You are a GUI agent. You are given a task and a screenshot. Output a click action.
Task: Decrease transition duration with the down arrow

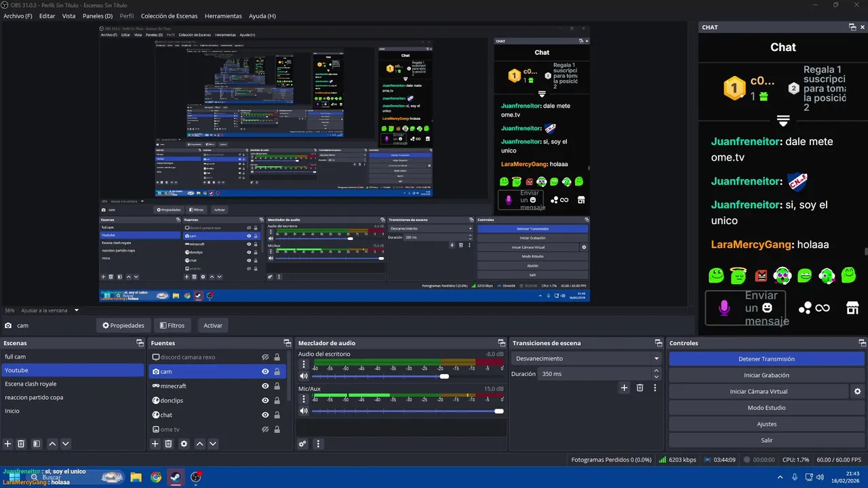(x=656, y=377)
